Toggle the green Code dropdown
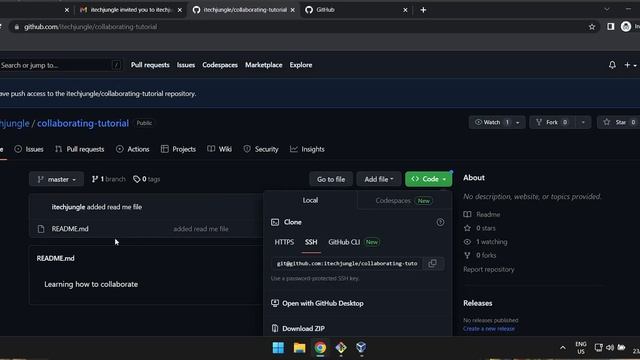Viewport: 640px width, 360px height. [x=429, y=179]
